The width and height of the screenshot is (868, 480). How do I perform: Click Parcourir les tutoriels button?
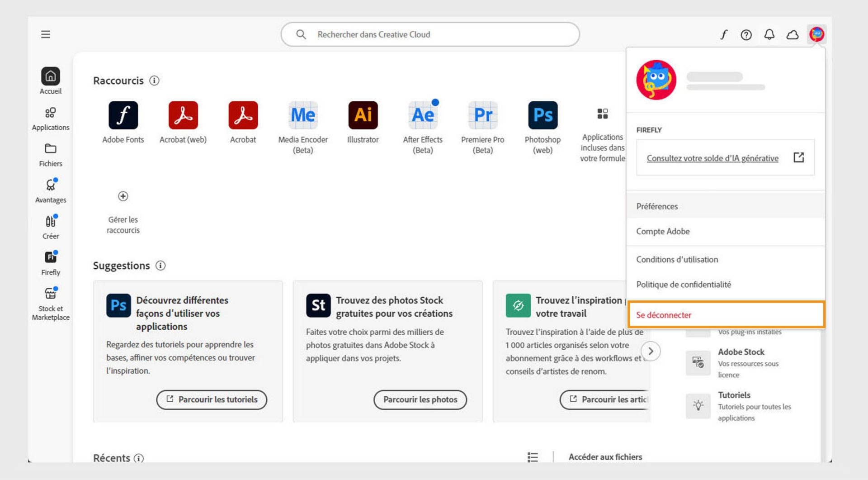coord(212,399)
